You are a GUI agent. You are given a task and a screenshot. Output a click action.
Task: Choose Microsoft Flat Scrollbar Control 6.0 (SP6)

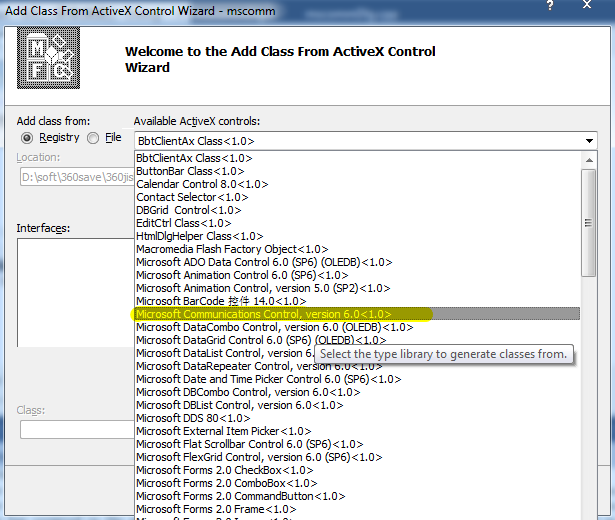357,444
